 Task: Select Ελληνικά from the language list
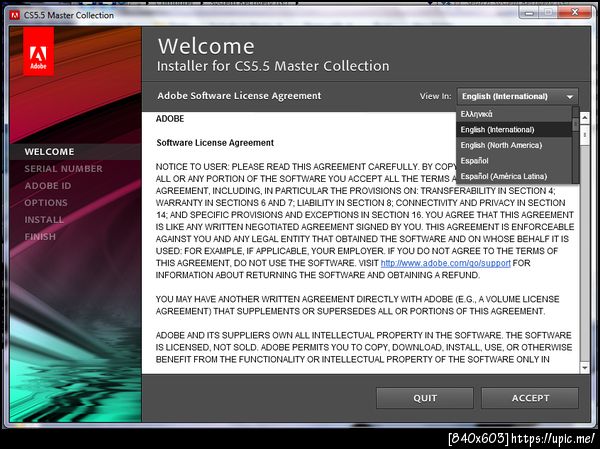click(514, 114)
